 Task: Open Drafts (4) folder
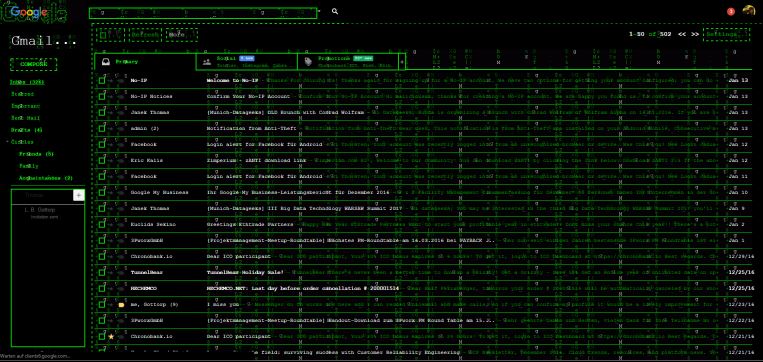tap(27, 130)
